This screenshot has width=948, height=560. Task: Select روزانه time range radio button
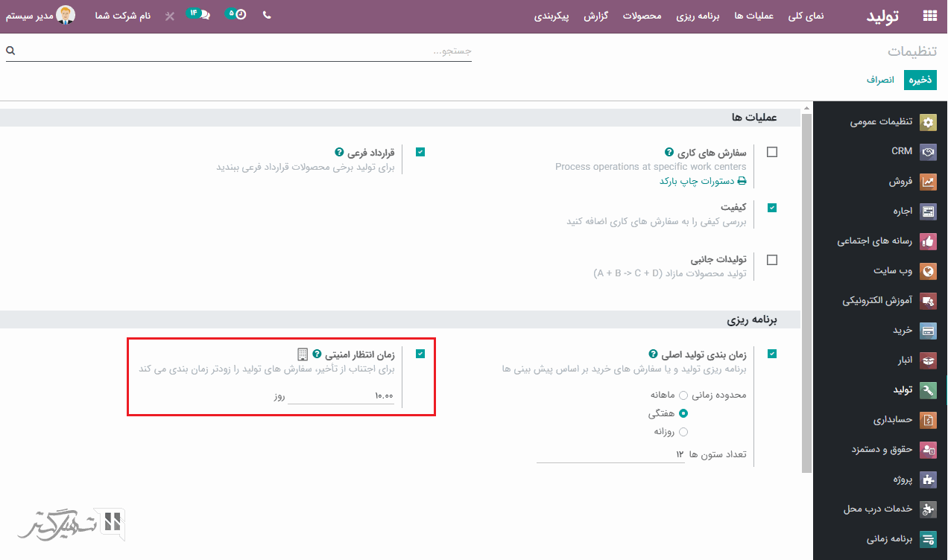pyautogui.click(x=683, y=432)
